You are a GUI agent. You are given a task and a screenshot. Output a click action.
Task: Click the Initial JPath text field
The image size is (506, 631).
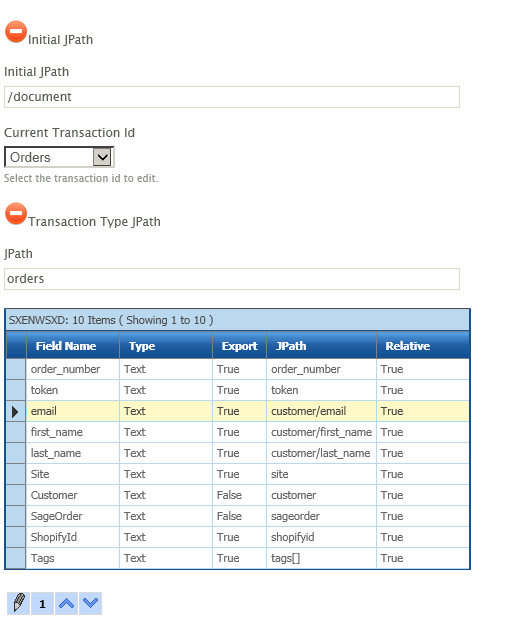(x=232, y=97)
